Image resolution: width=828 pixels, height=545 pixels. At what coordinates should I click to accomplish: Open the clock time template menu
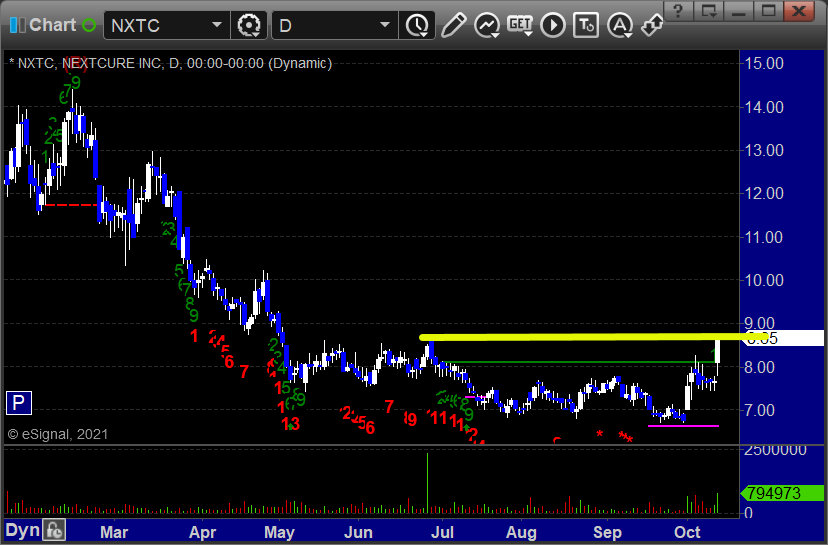tap(417, 25)
